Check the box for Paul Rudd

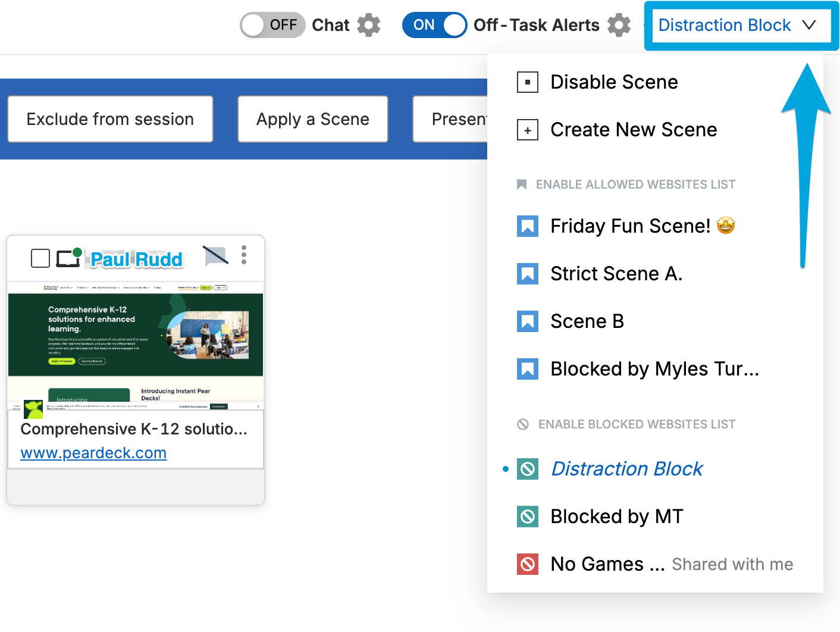(x=40, y=258)
